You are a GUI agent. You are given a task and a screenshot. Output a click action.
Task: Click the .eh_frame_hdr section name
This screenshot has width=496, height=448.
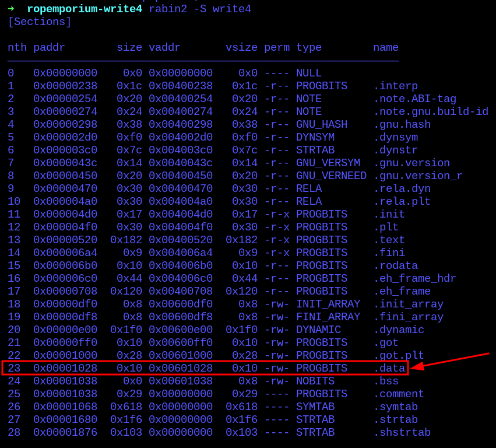coord(414,279)
